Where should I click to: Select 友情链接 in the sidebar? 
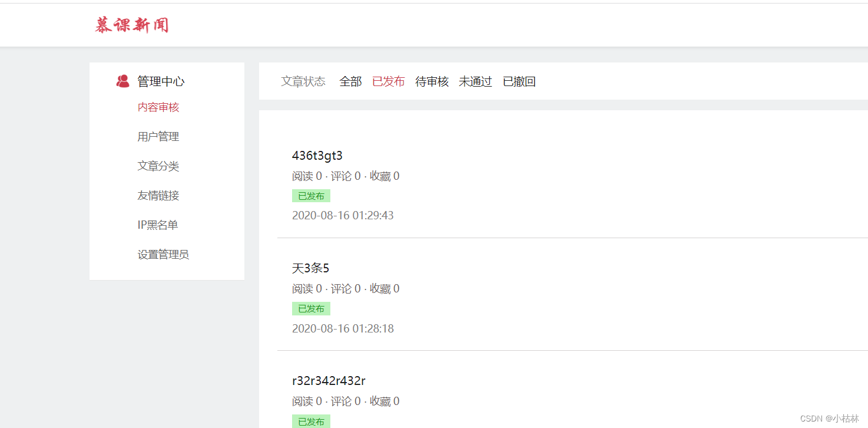(158, 195)
